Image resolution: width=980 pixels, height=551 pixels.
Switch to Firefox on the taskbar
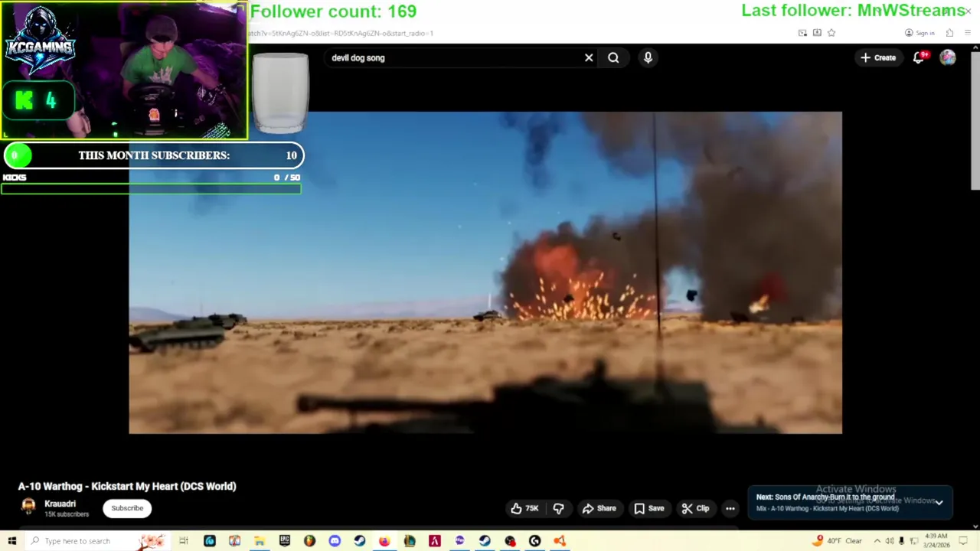[x=384, y=541]
